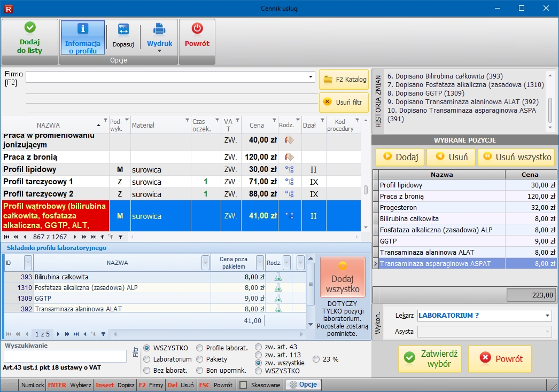Click the Usuń wszystko button

coord(516,157)
